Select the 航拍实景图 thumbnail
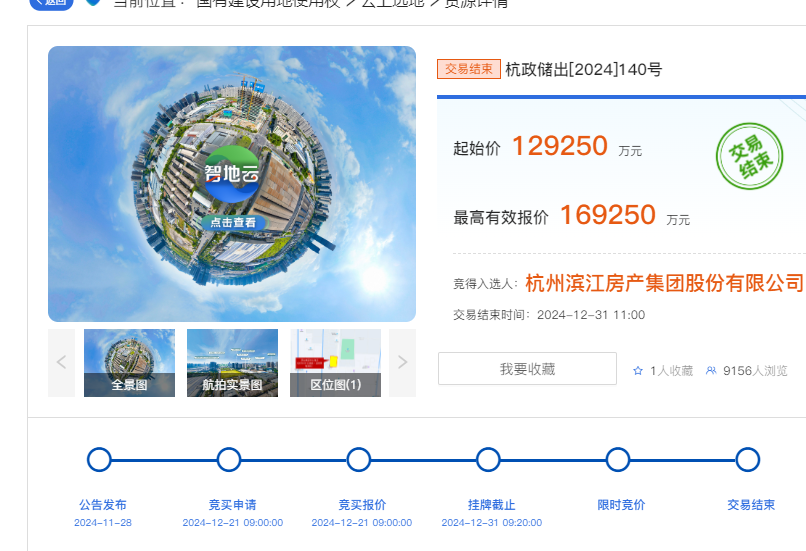The image size is (806, 551). point(232,363)
